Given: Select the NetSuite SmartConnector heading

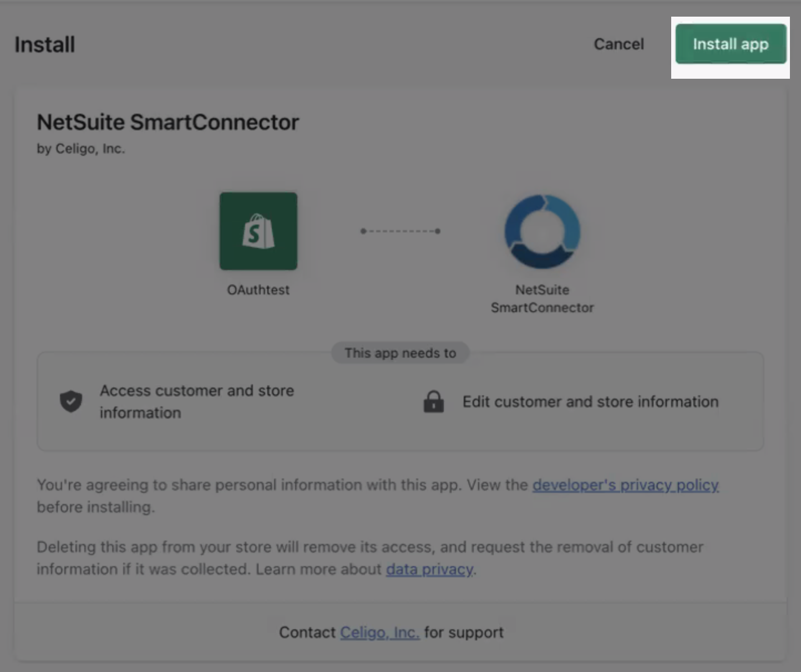Looking at the screenshot, I should coord(168,123).
